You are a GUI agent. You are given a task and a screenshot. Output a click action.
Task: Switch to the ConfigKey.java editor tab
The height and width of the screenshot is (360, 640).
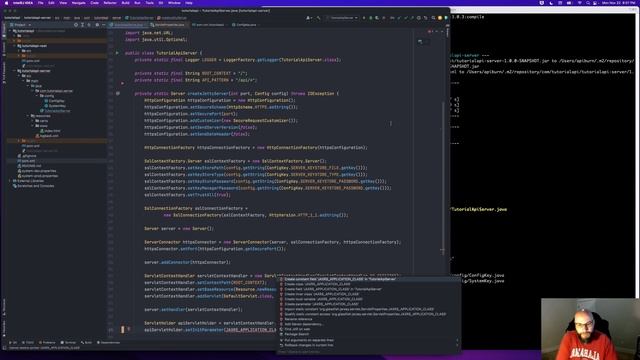pyautogui.click(x=246, y=25)
